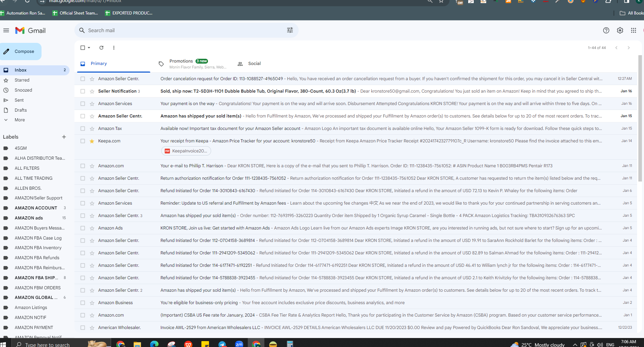Viewport: 644px width, 347px height.
Task: Select the 'Your payment is on the way' checkbox
Action: point(83,104)
